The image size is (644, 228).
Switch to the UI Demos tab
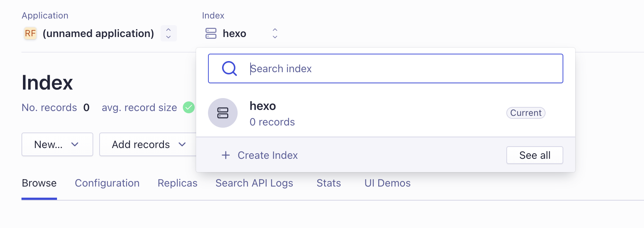pyautogui.click(x=387, y=183)
